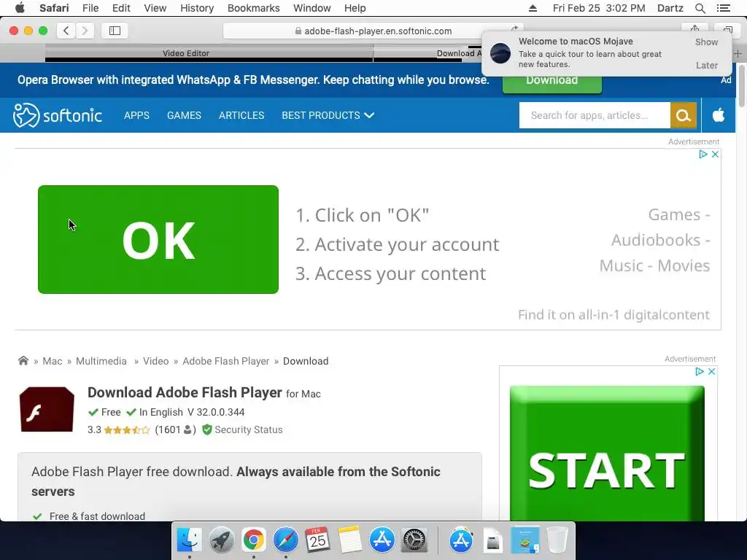This screenshot has width=747, height=560.
Task: Open Safari compass icon in the Dock
Action: click(x=285, y=540)
